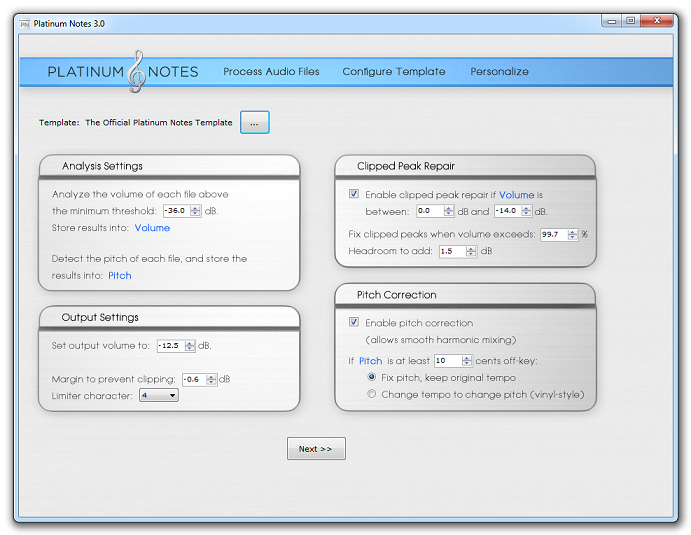691x535 pixels.
Task: Click the output volume -12.5 field
Action: [169, 345]
